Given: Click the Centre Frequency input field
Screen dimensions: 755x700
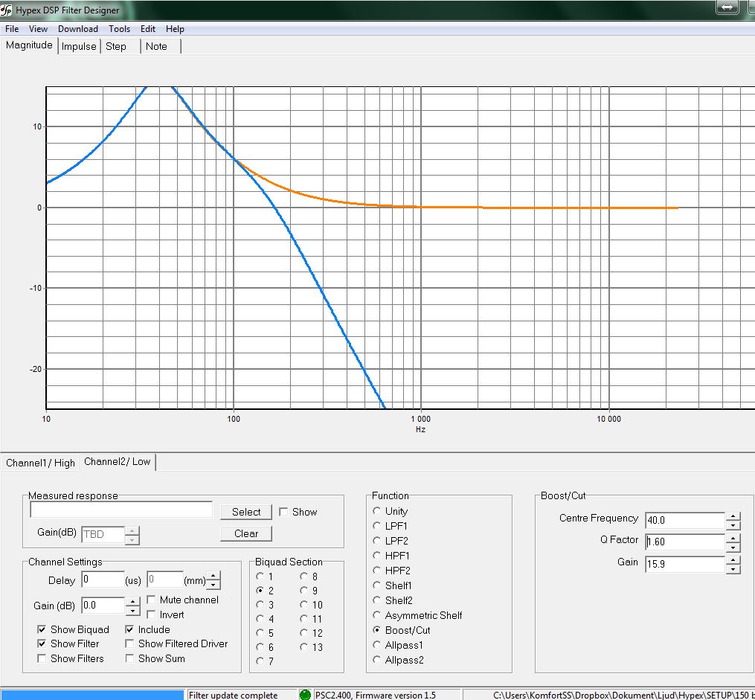Looking at the screenshot, I should [684, 521].
